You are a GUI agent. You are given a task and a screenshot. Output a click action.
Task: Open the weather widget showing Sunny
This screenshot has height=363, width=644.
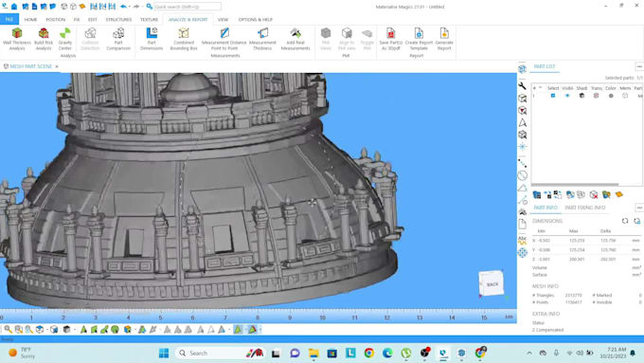coord(23,354)
